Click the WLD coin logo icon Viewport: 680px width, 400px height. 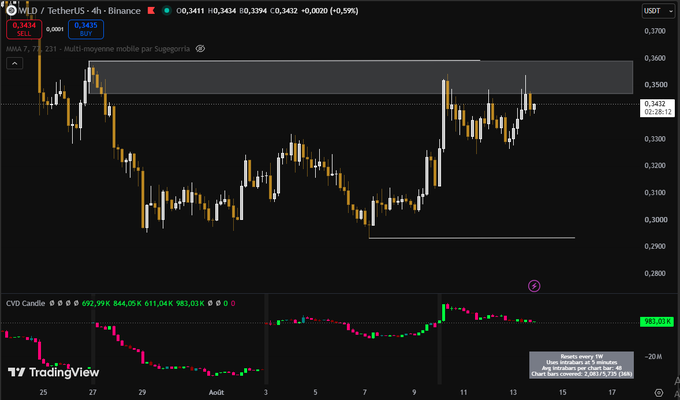11,10
